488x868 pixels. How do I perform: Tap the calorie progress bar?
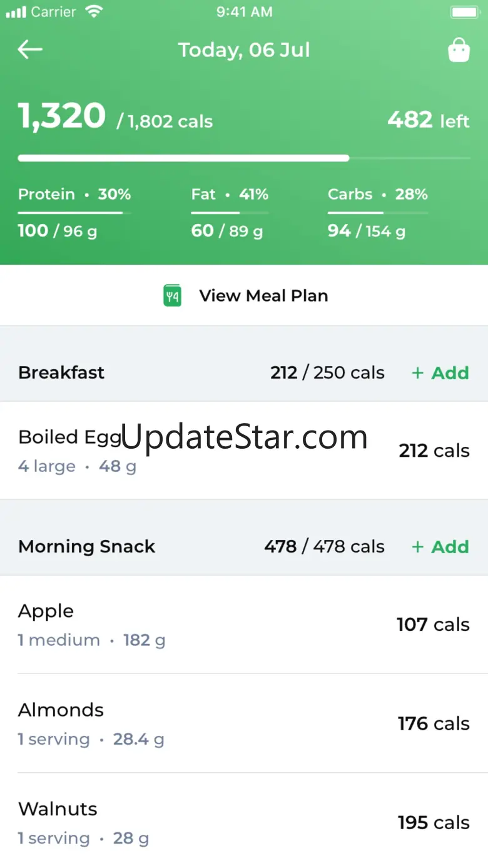coord(244,158)
